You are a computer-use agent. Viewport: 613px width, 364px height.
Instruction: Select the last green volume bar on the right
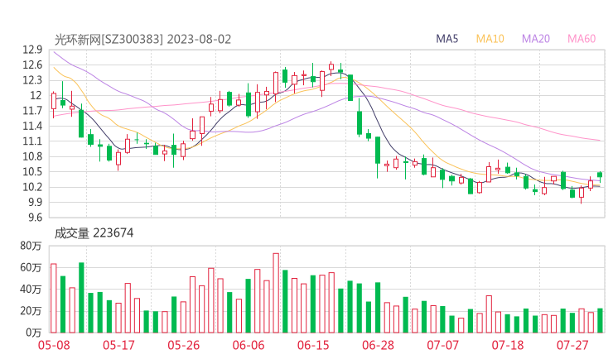tap(600, 321)
